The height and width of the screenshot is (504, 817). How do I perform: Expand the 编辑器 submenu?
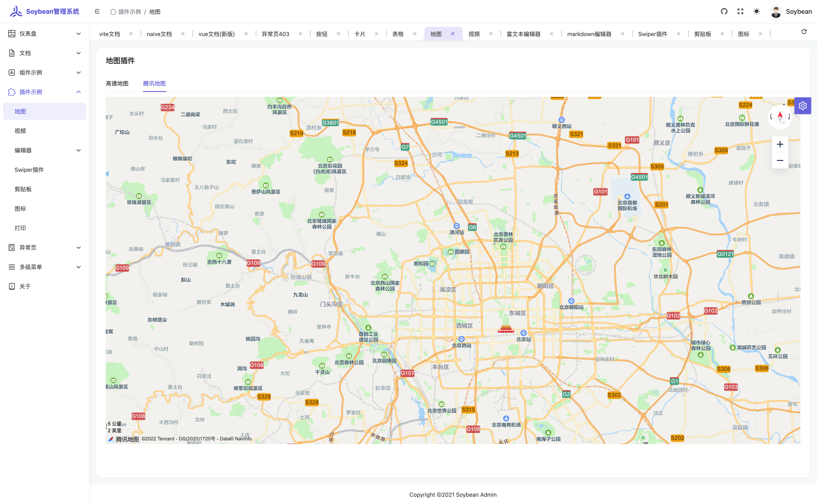pyautogui.click(x=45, y=150)
